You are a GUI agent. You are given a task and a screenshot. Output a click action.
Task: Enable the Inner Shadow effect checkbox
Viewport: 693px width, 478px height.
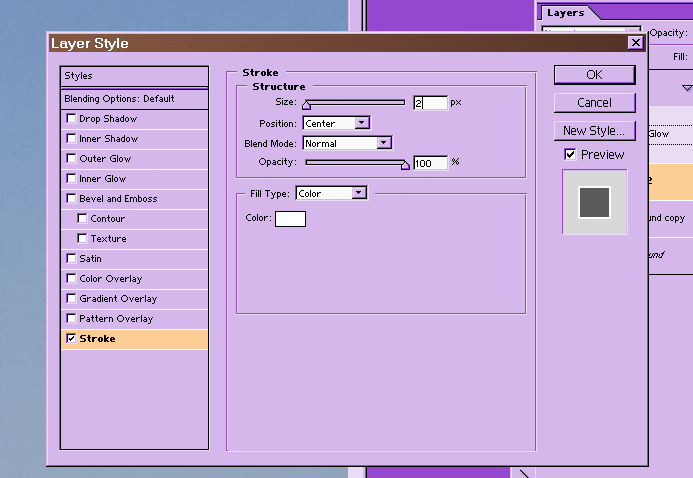(70, 139)
